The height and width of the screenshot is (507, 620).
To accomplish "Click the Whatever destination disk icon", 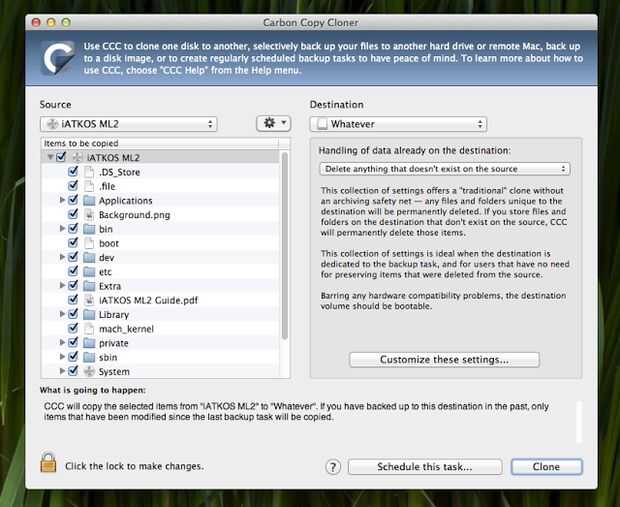I will 323,124.
